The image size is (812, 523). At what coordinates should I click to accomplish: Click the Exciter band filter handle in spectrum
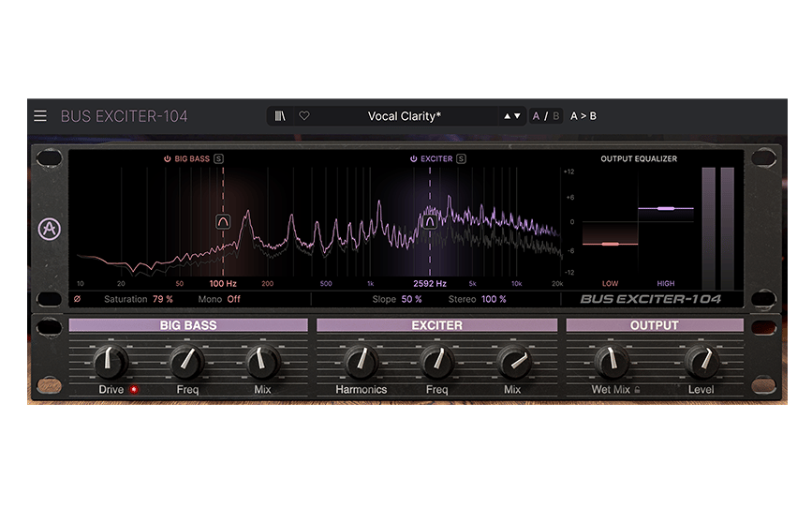click(430, 221)
